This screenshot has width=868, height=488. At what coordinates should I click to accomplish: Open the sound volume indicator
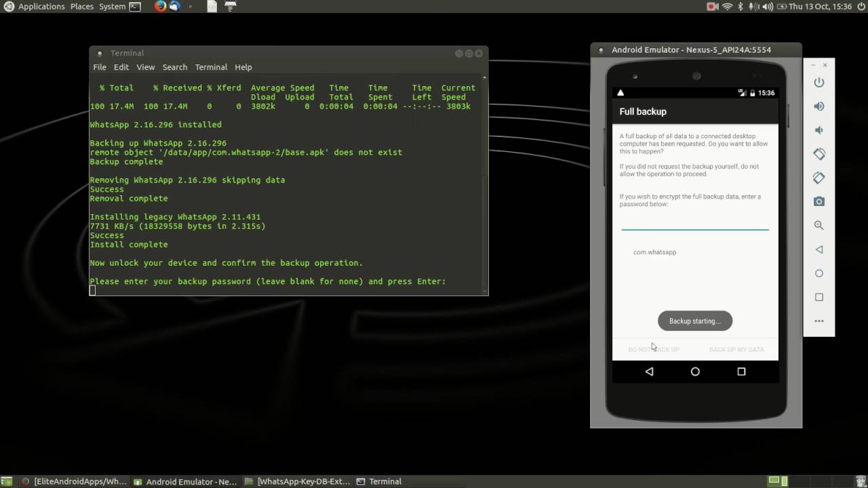tap(767, 6)
